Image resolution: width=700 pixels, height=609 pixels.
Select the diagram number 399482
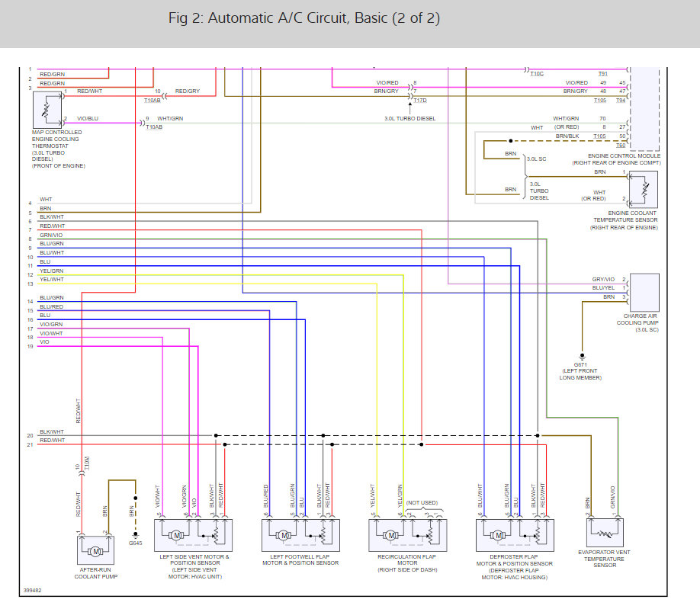(32, 590)
